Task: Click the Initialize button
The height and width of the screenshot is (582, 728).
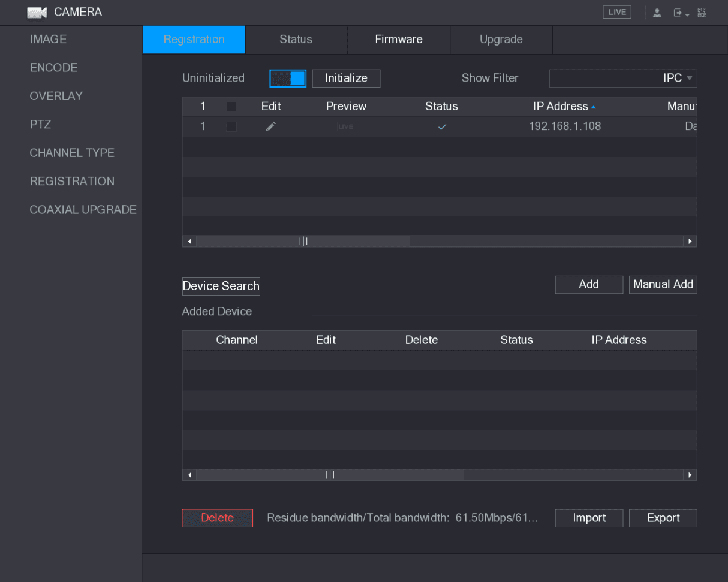Action: (346, 78)
